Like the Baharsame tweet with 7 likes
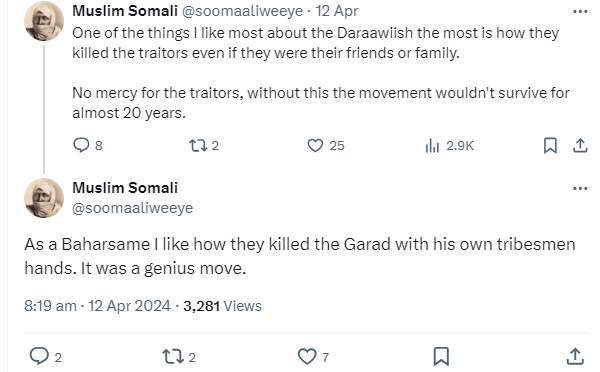Image resolution: width=600 pixels, height=372 pixels. point(313,357)
